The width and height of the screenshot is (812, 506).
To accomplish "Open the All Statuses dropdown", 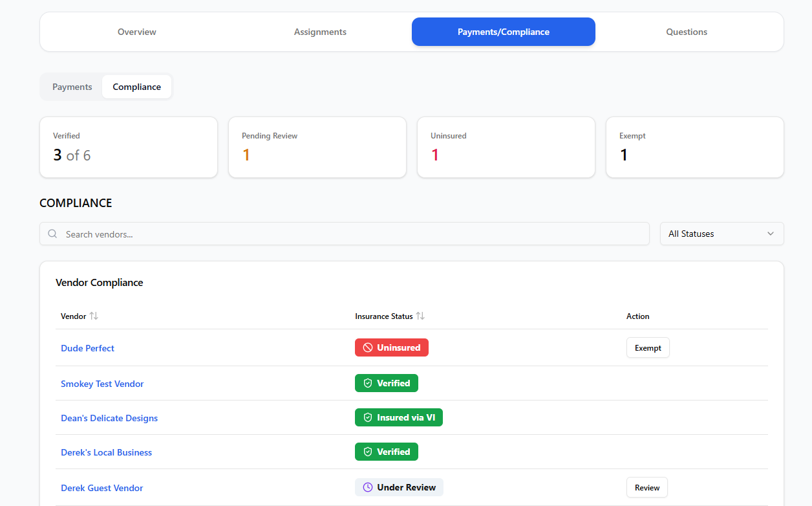I will tap(721, 234).
